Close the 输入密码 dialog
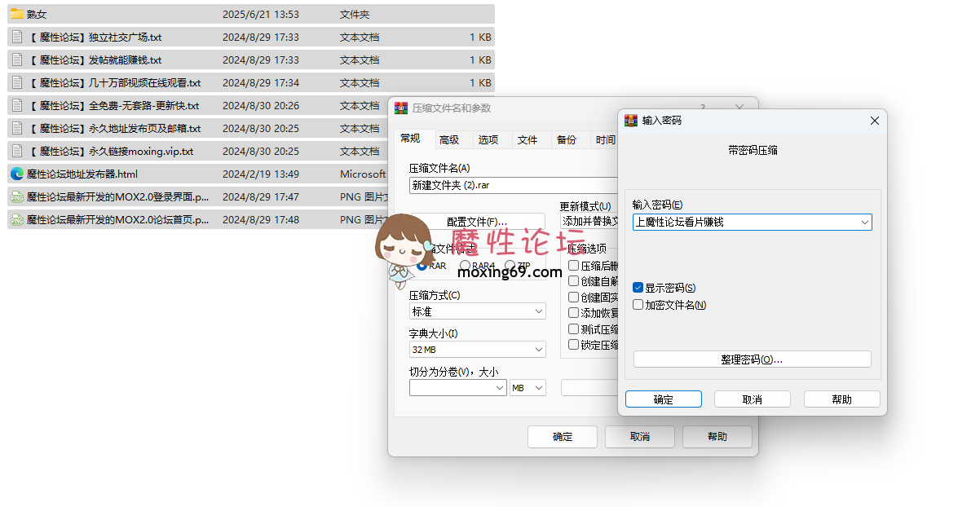The height and width of the screenshot is (507, 980). click(x=874, y=120)
